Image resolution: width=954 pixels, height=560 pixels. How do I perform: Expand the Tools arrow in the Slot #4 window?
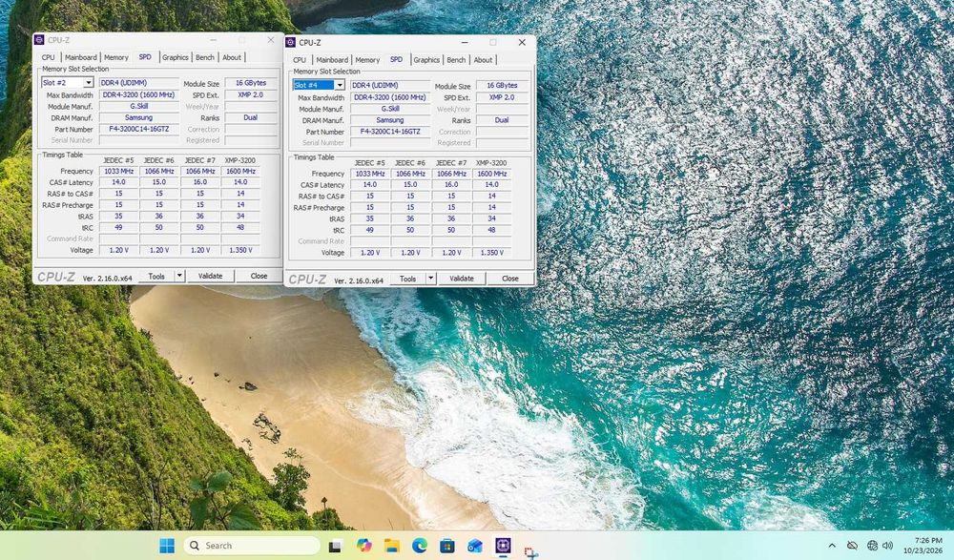pyautogui.click(x=431, y=279)
